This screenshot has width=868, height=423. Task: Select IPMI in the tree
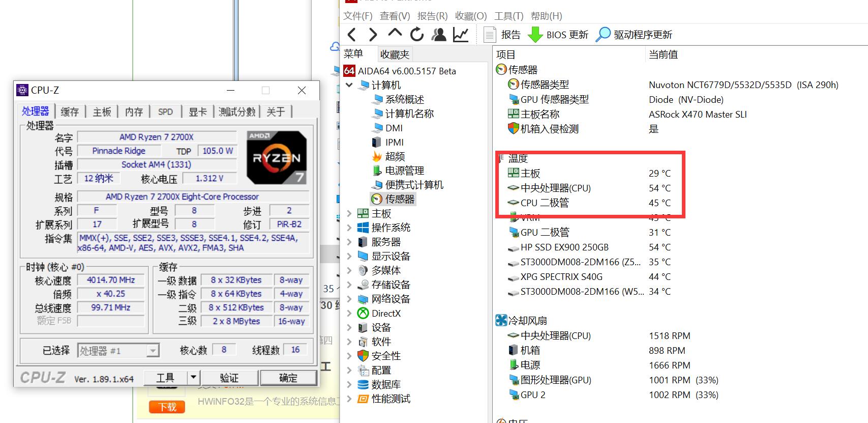click(388, 142)
